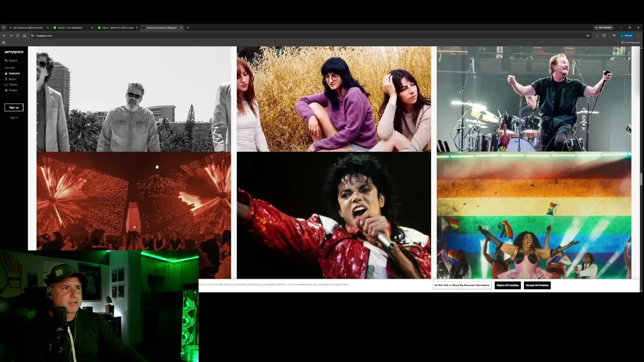Open a new tab with the plus icon
This screenshot has height=362, width=644.
pos(188,28)
